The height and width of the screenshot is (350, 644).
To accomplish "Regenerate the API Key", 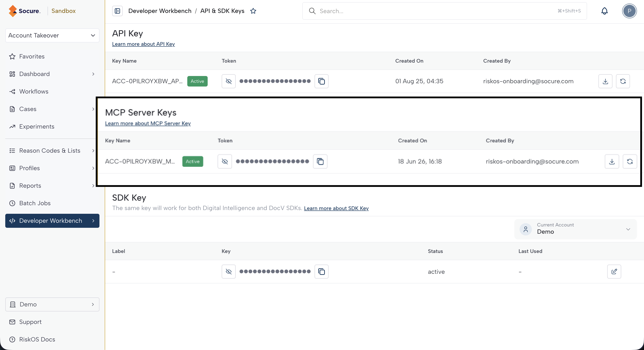I will pos(623,81).
